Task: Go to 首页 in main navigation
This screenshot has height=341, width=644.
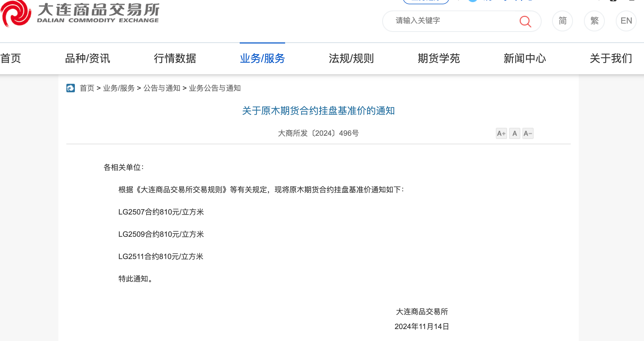Action: (11, 58)
